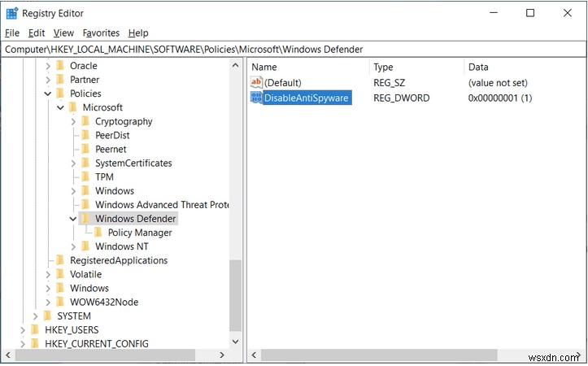
Task: Click the WOW6432Node folder icon
Action: coord(60,302)
